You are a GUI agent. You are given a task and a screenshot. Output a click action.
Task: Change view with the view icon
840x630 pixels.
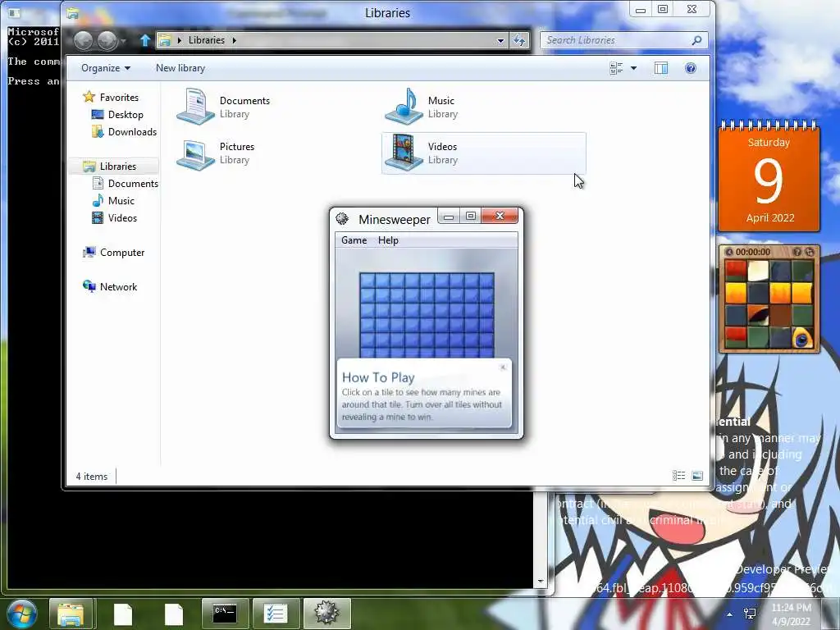click(616, 68)
